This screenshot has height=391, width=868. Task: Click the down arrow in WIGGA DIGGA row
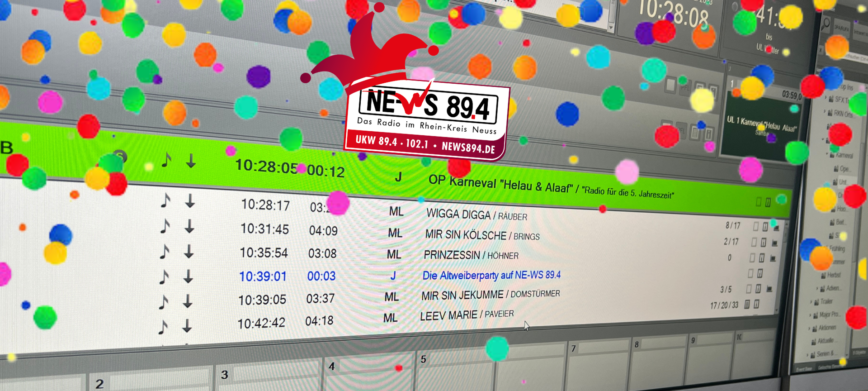(190, 200)
